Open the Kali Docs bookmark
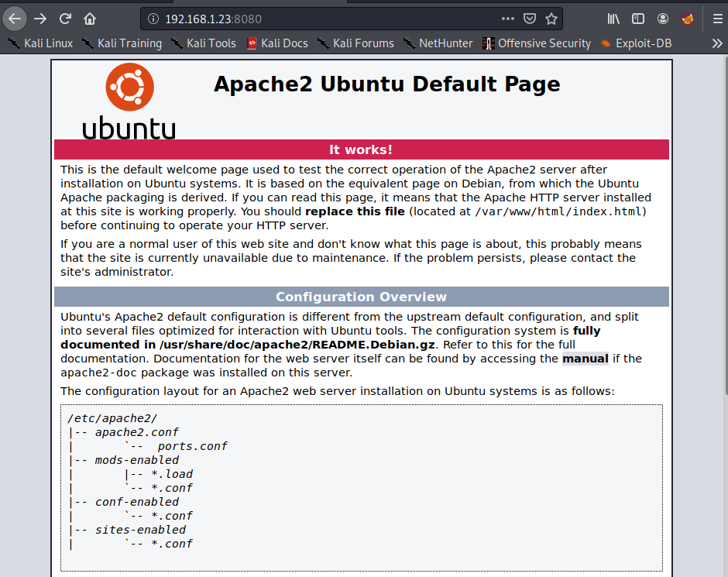 click(277, 43)
